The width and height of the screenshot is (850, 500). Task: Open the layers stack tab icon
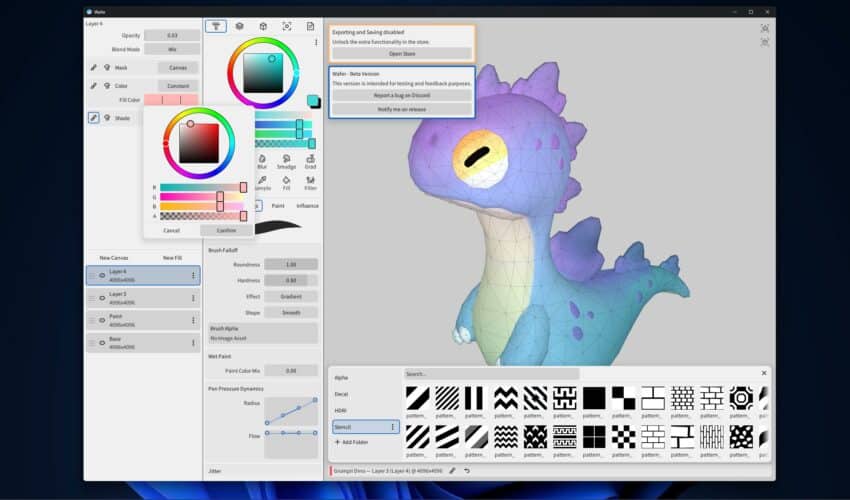[239, 26]
